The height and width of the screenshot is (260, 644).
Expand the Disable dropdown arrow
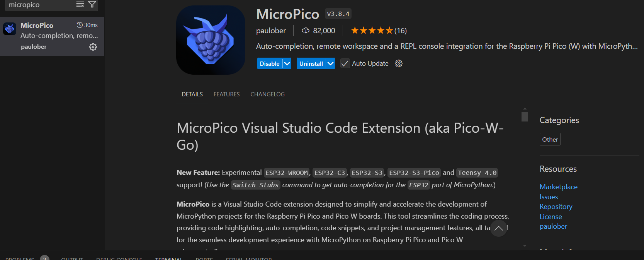click(x=287, y=63)
